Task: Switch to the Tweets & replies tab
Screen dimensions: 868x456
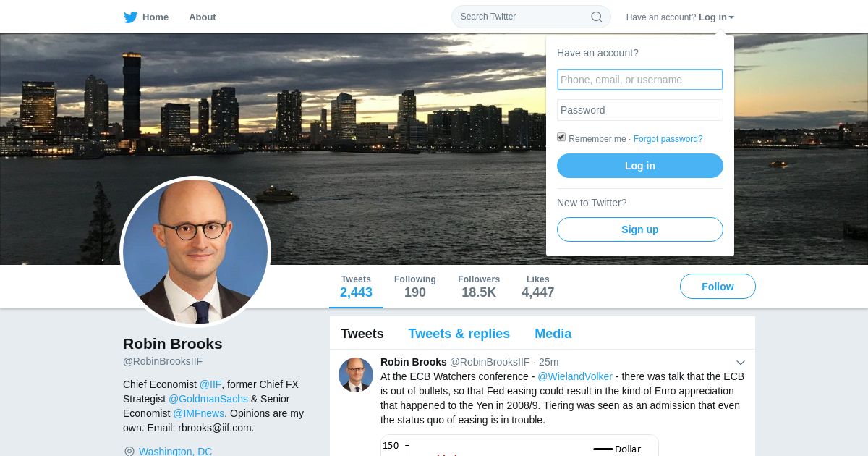Action: click(459, 334)
